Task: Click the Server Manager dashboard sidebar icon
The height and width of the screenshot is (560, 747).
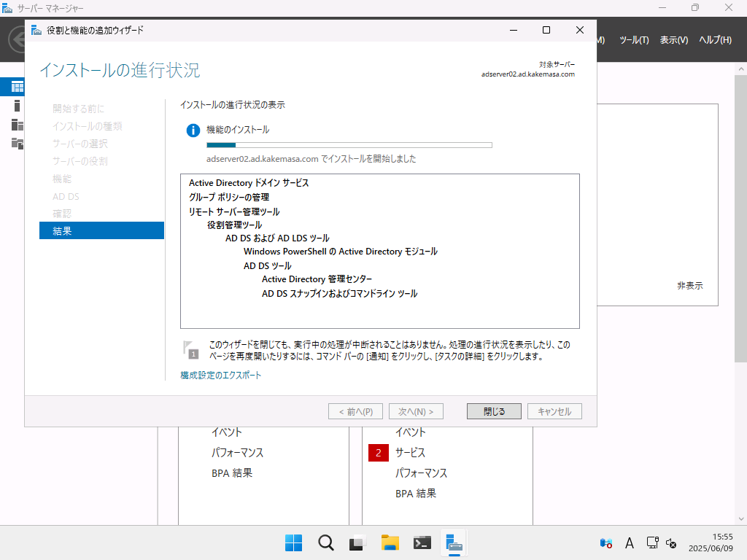Action: click(18, 87)
